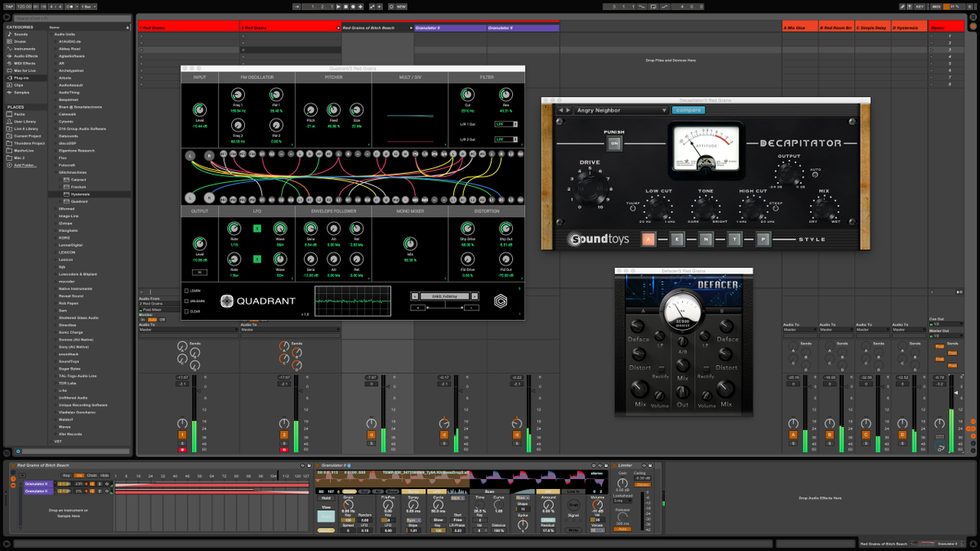The height and width of the screenshot is (551, 980).
Task: Select the Hysteresis plug-in entry
Action: coord(80,194)
